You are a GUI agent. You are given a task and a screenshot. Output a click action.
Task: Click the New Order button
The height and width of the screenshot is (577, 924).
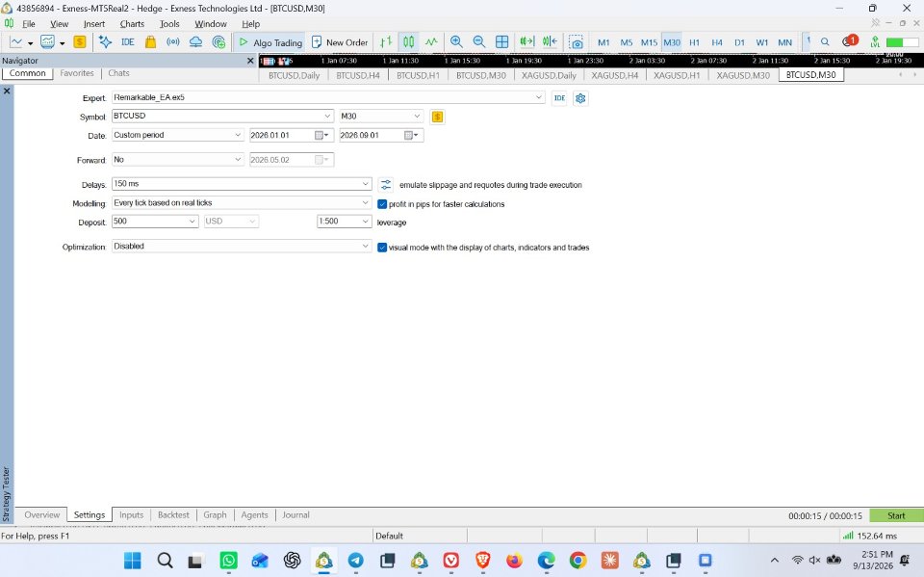point(340,41)
